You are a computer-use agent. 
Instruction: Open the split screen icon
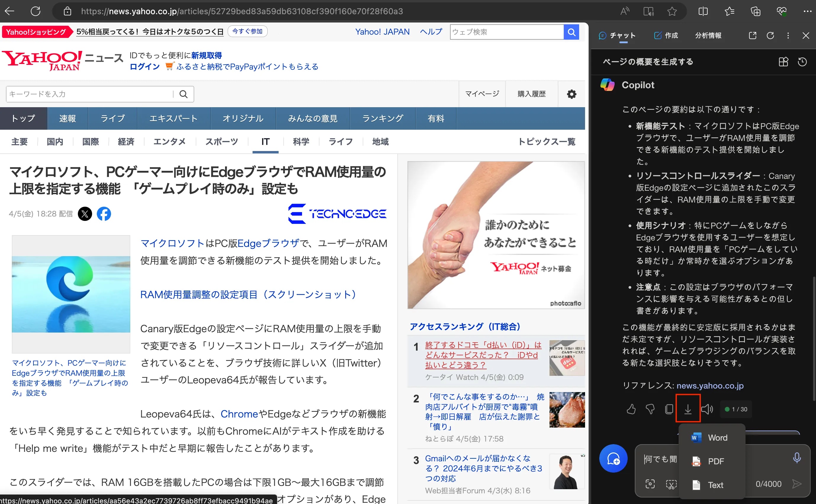(703, 11)
